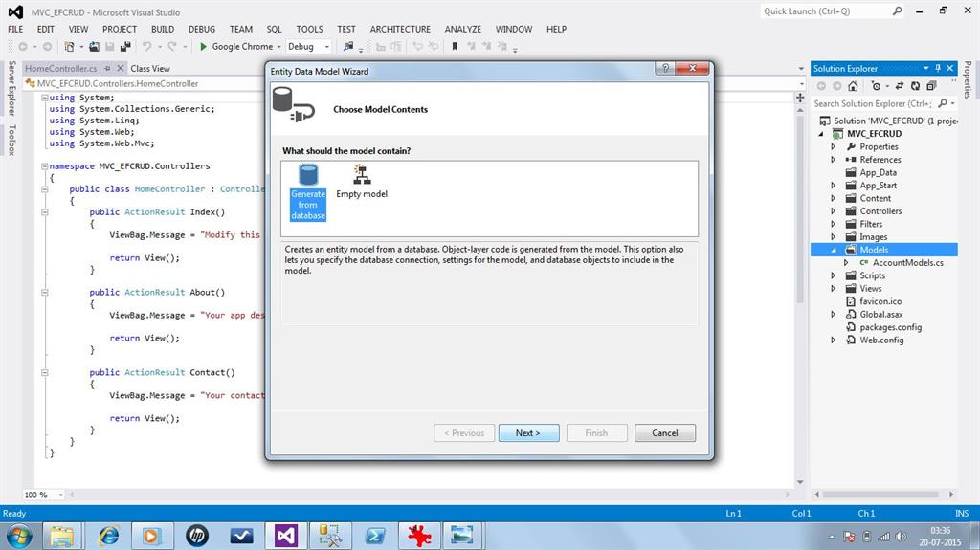Select the App_Data folder
The height and width of the screenshot is (550, 980).
point(878,172)
